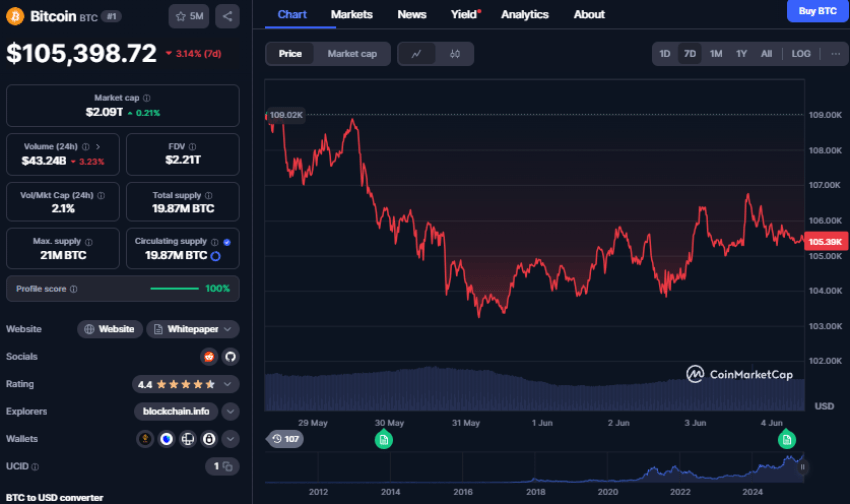
Task: Click the 109.02K chart start label
Action: (286, 115)
